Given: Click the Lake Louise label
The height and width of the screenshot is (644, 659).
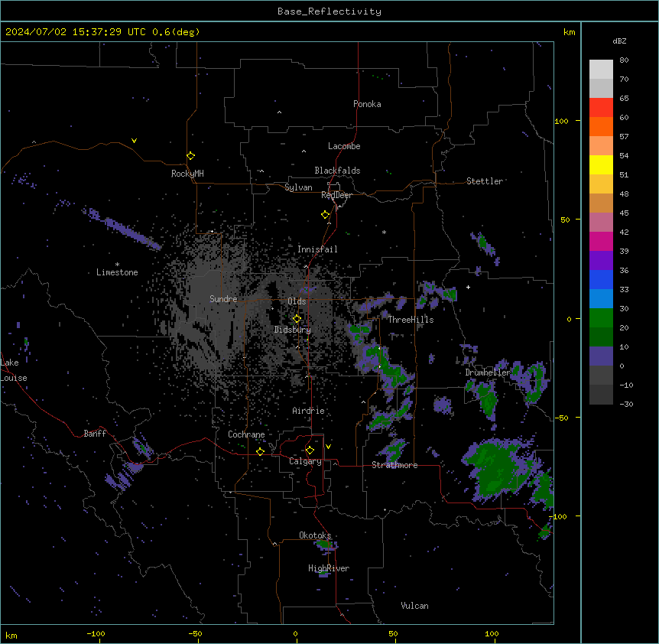Looking at the screenshot, I should click(14, 370).
